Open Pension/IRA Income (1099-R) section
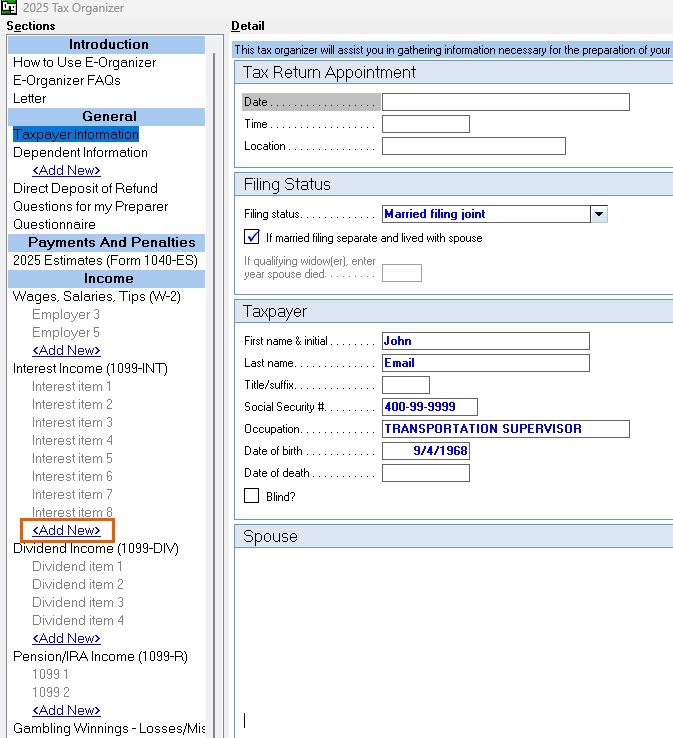Viewport: 673px width, 738px height. point(100,656)
